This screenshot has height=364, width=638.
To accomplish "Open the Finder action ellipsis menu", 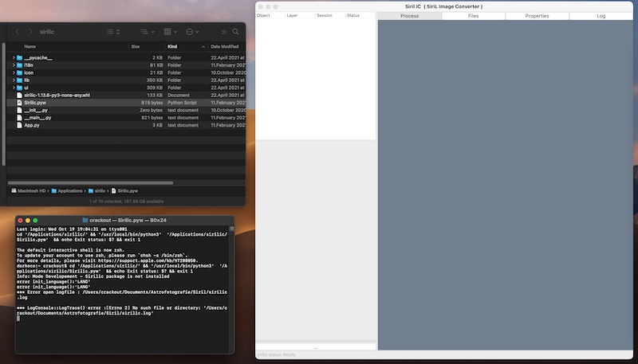I will [192, 32].
